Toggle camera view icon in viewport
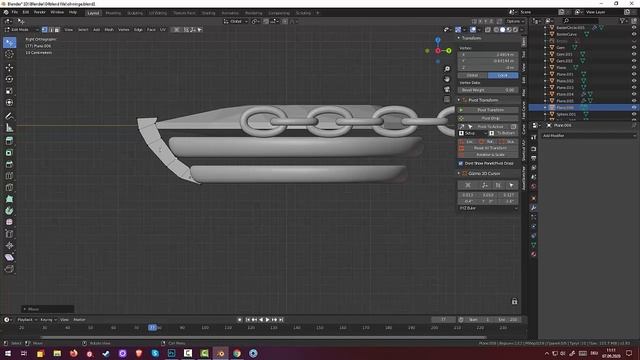The image size is (640, 360). (x=447, y=89)
